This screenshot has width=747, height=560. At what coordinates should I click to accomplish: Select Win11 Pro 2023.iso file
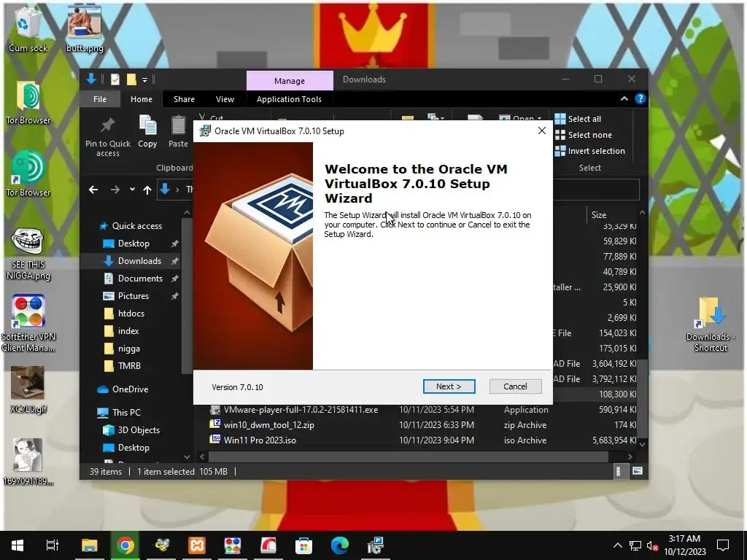tap(260, 440)
